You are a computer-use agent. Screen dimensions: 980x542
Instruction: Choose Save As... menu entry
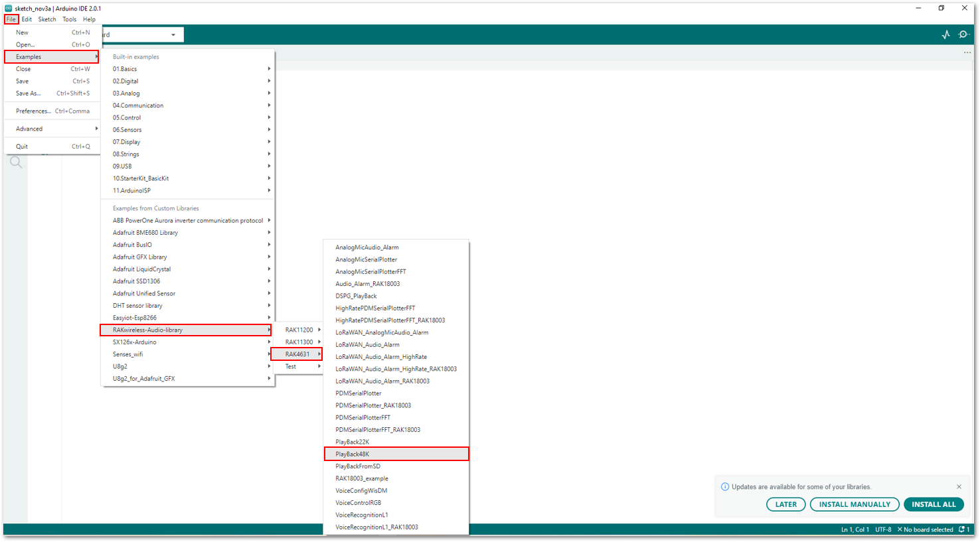tap(52, 94)
